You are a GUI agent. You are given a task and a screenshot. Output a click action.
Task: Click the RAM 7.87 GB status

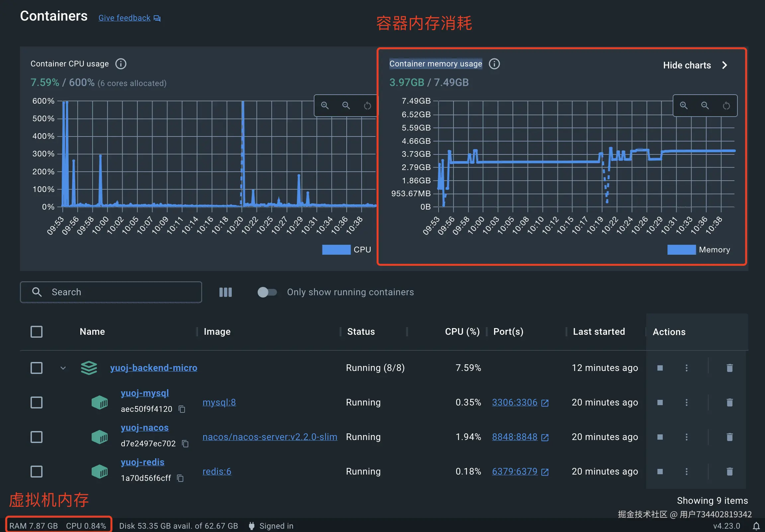click(34, 526)
